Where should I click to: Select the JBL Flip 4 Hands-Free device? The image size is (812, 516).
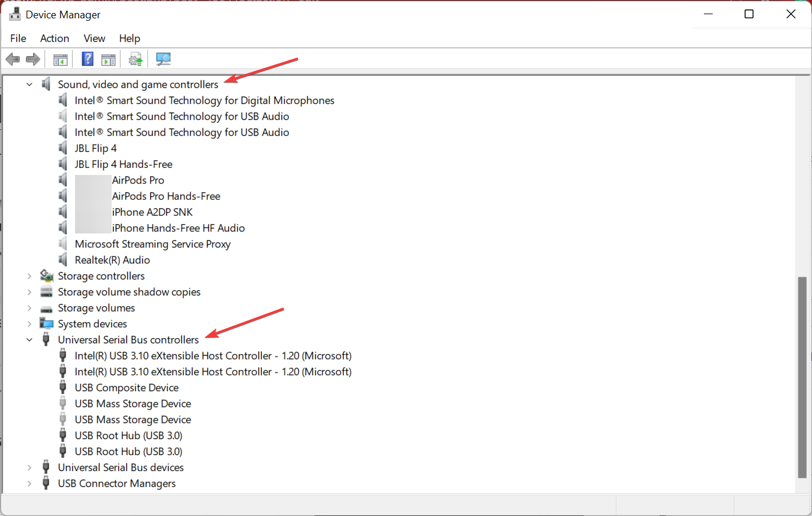pyautogui.click(x=124, y=164)
